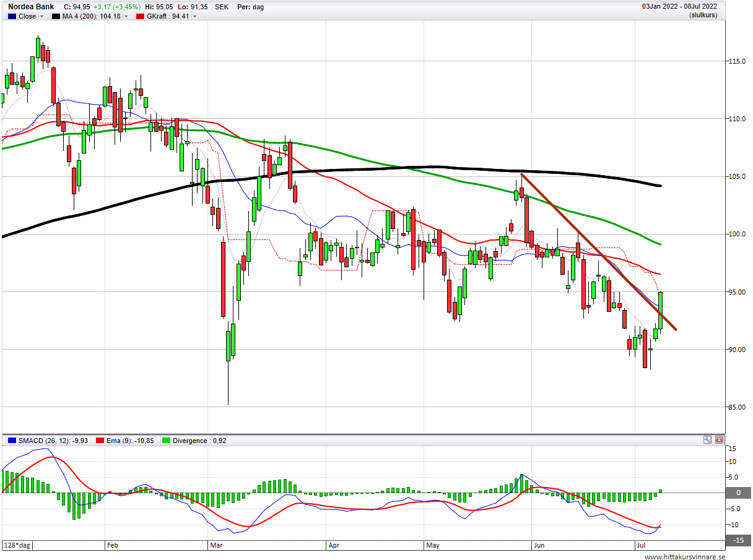Viewport: 753px width, 560px height.
Task: Click the +3,17 (+3,45%) change value
Action: click(x=118, y=7)
